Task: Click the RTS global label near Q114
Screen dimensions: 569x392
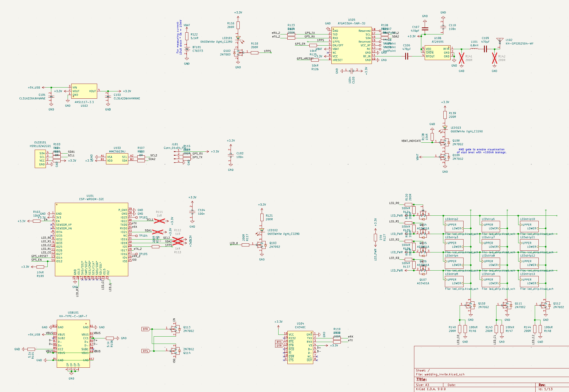Action: tap(146, 351)
